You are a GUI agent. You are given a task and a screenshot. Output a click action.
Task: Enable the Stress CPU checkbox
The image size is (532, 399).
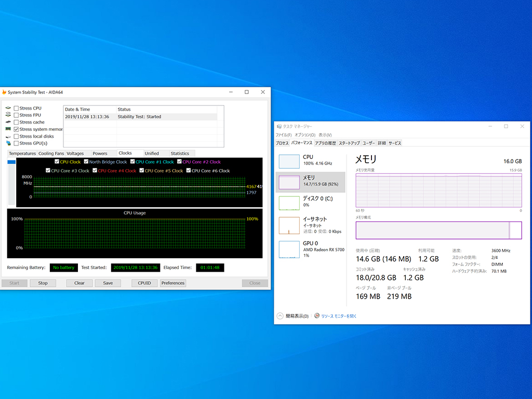point(16,108)
